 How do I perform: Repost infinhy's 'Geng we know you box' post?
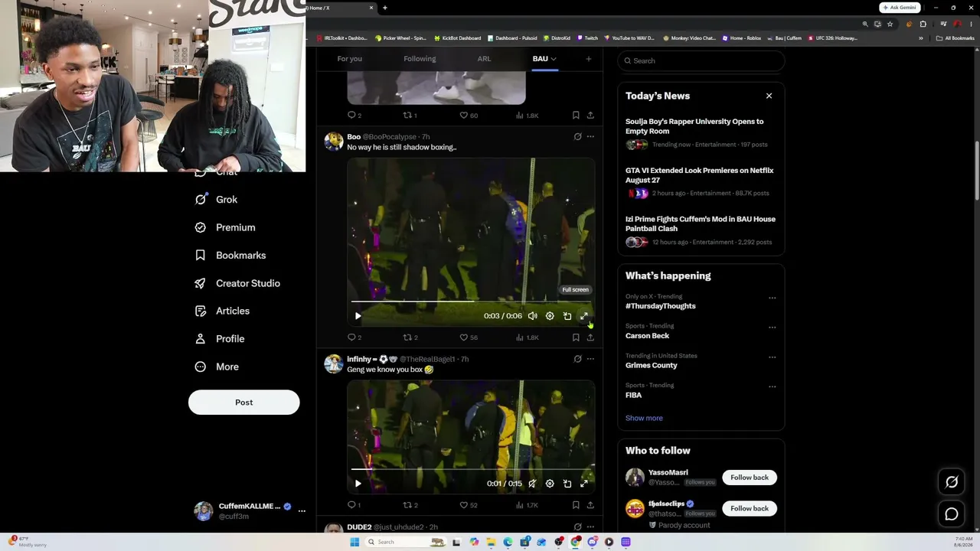(x=410, y=505)
